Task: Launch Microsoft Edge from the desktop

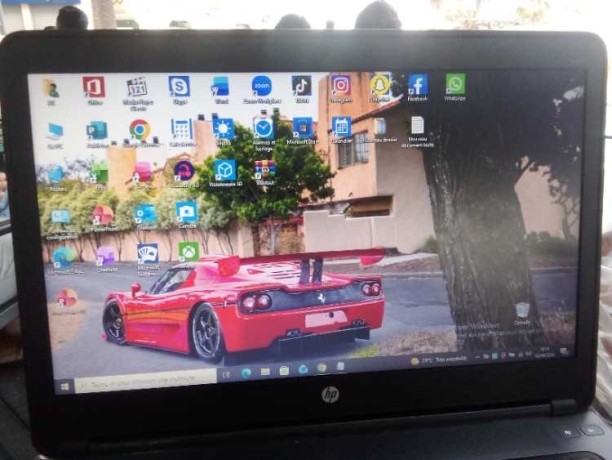Action: (64, 260)
